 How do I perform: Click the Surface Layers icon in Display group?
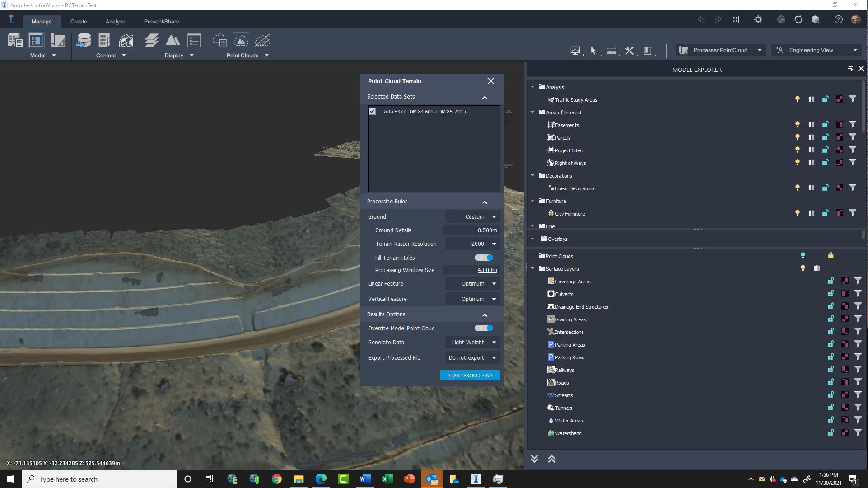click(x=151, y=40)
